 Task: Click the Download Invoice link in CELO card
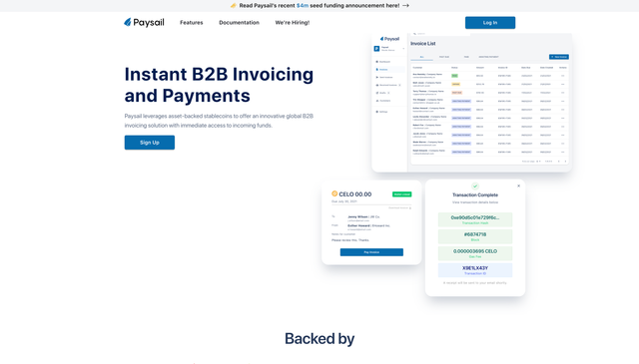(399, 208)
